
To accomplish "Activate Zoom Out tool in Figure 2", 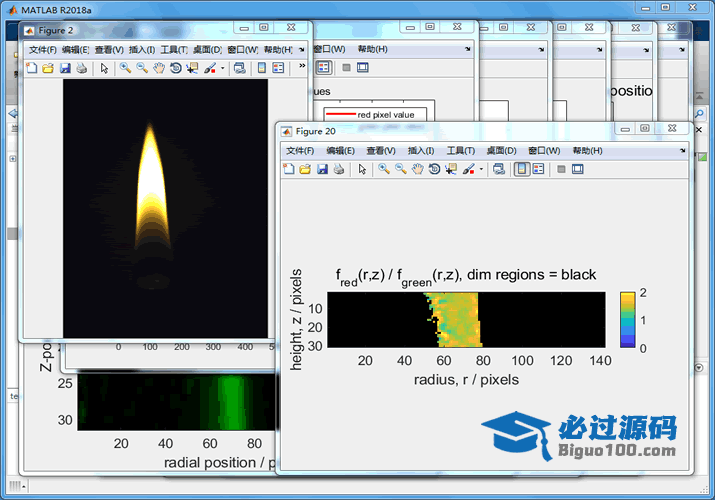I will click(142, 68).
